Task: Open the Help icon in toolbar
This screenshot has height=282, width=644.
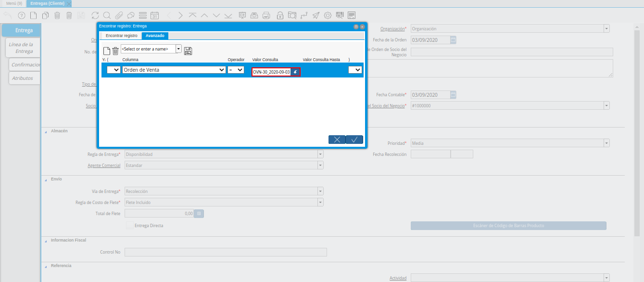Action: 21,15
